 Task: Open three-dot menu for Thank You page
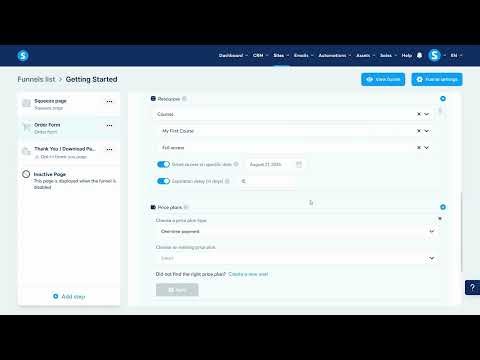(x=109, y=149)
